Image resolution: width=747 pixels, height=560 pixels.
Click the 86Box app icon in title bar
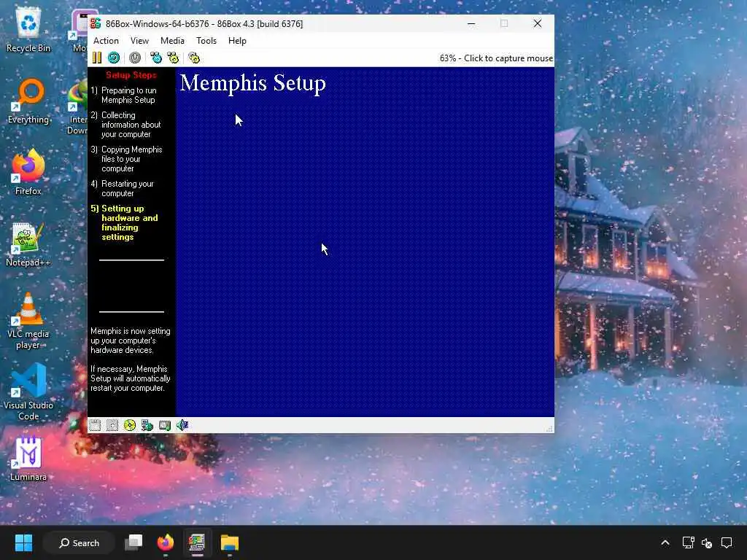[96, 23]
